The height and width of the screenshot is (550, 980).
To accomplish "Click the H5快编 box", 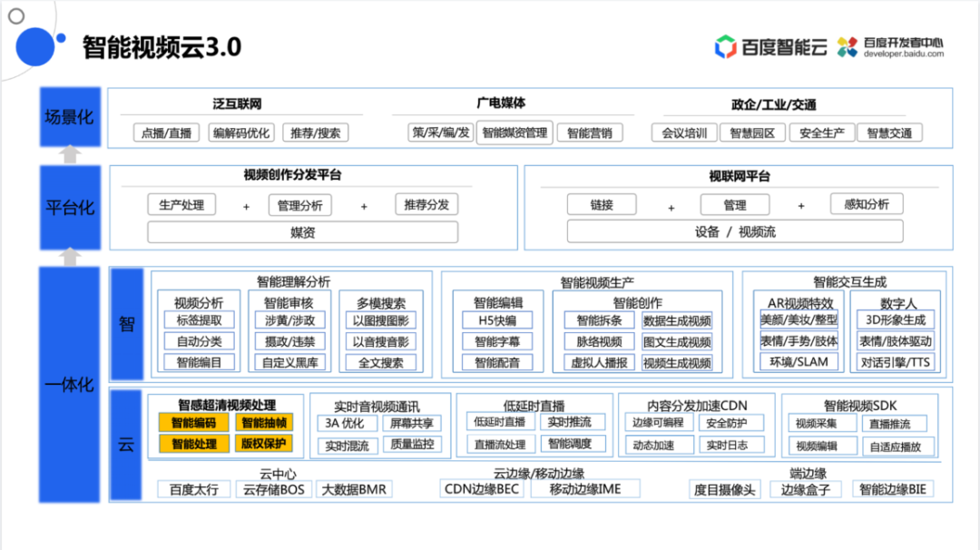I will (x=497, y=320).
